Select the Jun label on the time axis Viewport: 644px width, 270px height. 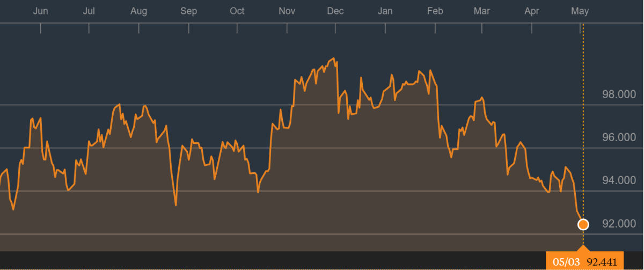click(40, 11)
